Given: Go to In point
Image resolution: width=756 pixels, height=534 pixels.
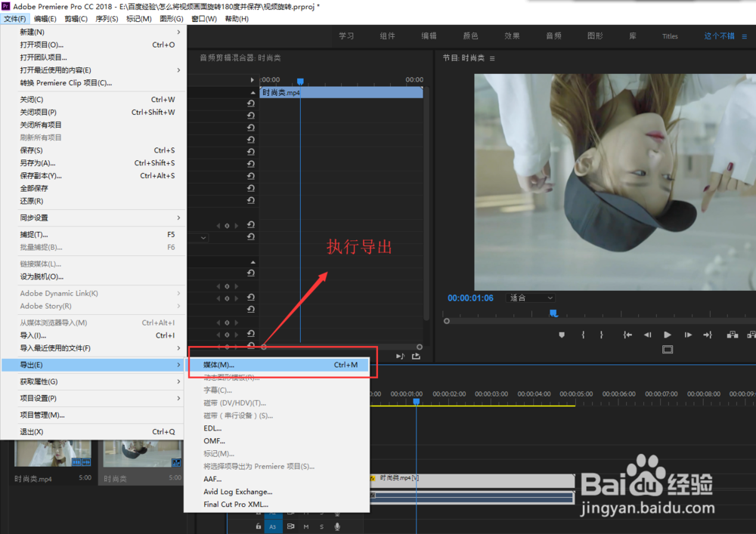Looking at the screenshot, I should 627,335.
